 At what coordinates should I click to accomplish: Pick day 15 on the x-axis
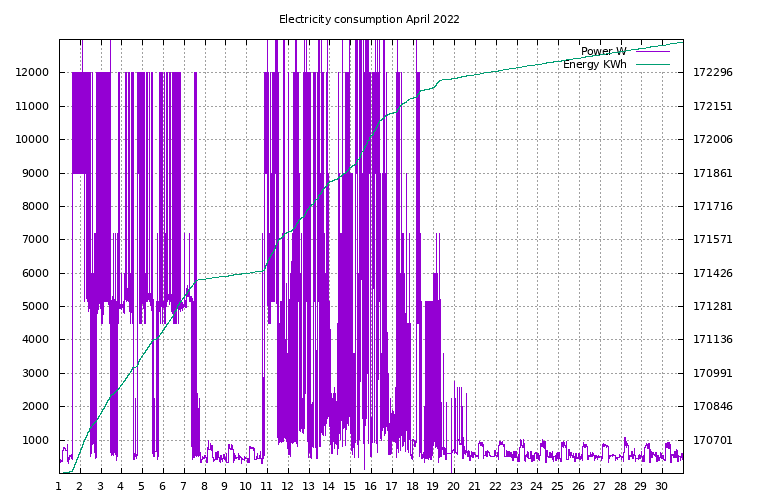(349, 486)
